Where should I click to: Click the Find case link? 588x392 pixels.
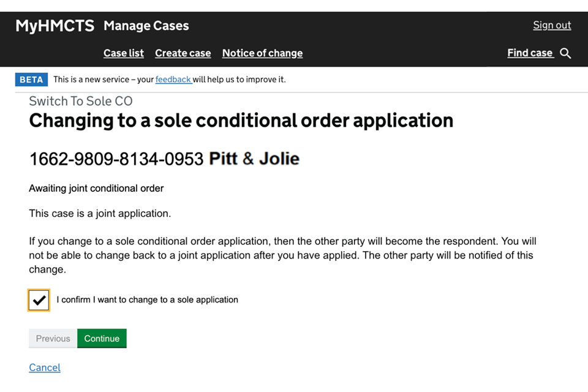(x=530, y=53)
